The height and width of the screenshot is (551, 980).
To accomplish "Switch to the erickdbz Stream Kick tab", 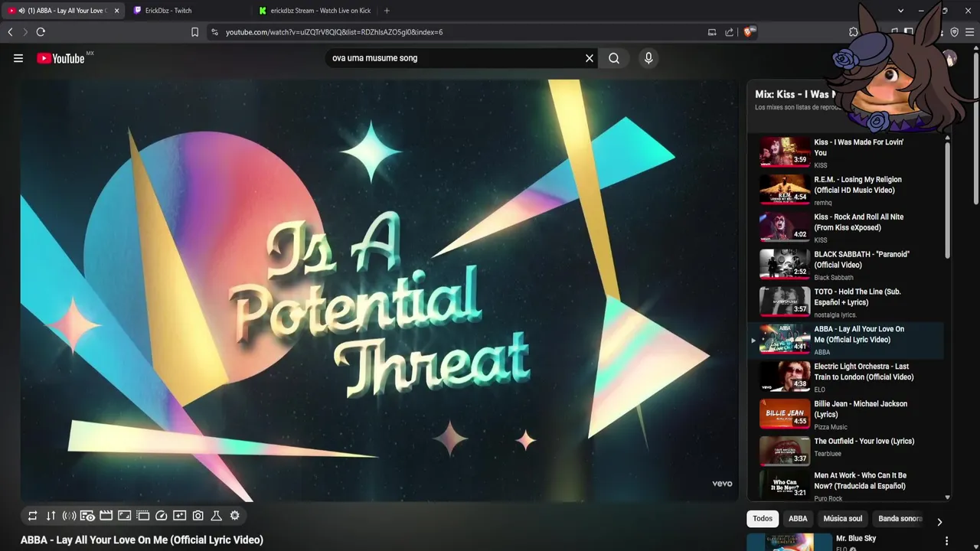I will click(x=315, y=11).
